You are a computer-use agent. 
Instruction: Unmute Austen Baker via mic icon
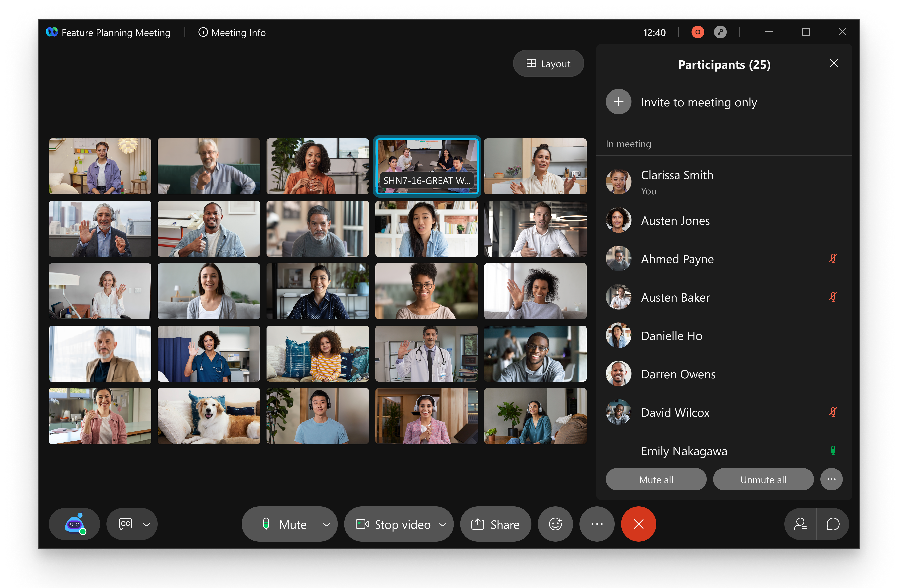click(833, 297)
